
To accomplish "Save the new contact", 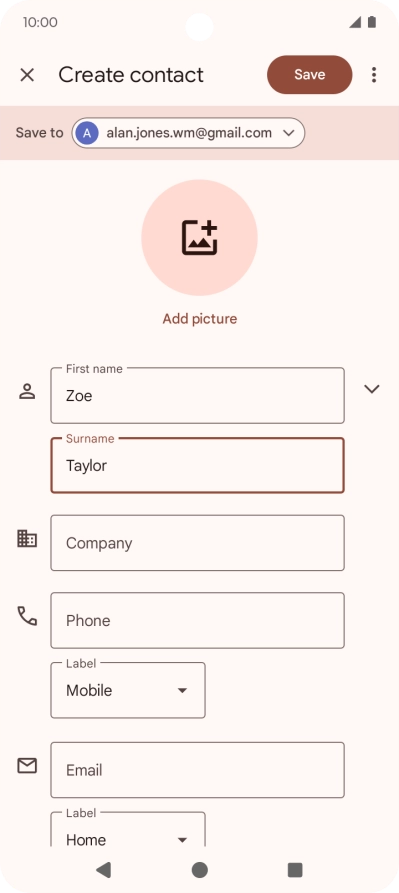I will [x=310, y=75].
